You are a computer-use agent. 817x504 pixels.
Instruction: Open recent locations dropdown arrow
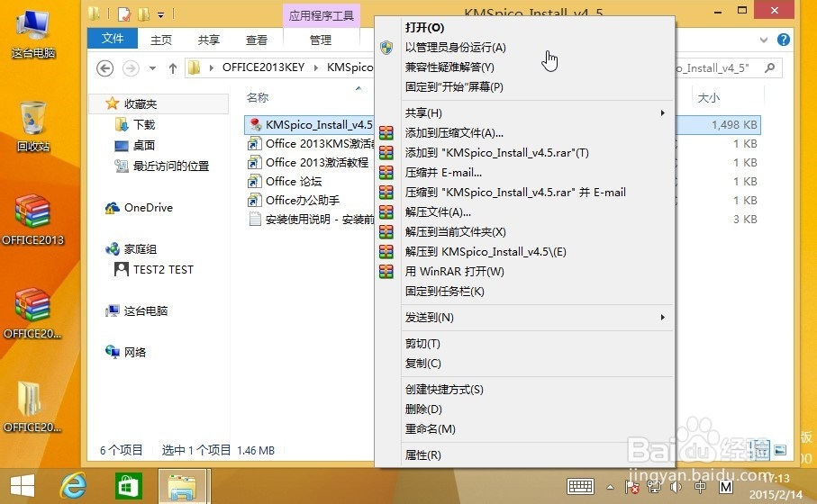click(x=152, y=68)
